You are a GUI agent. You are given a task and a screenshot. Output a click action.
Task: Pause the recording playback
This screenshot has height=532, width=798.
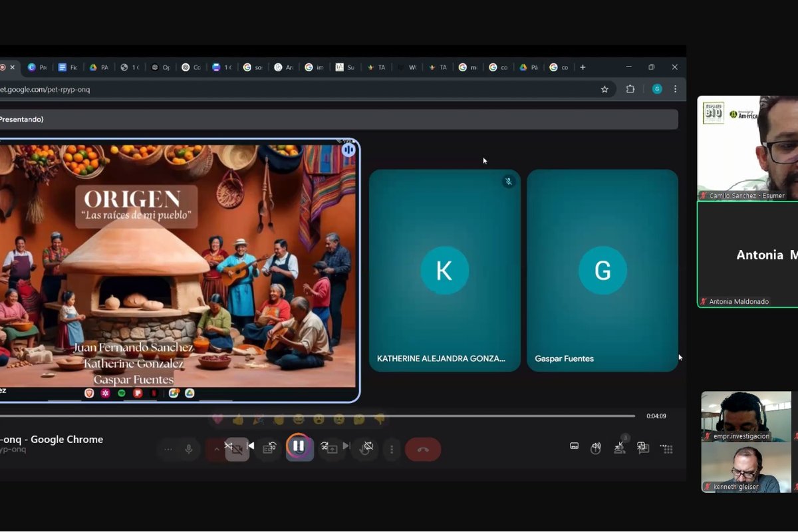click(x=299, y=446)
